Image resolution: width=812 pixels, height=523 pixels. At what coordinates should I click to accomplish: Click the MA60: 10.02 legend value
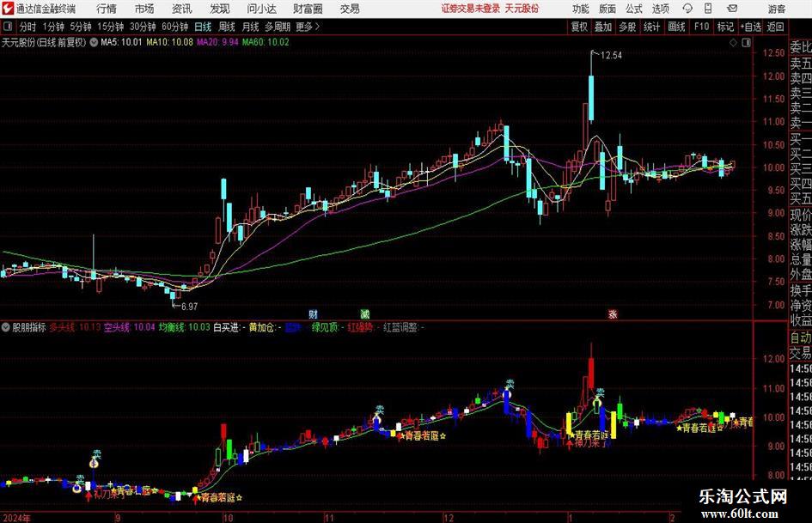(266, 42)
